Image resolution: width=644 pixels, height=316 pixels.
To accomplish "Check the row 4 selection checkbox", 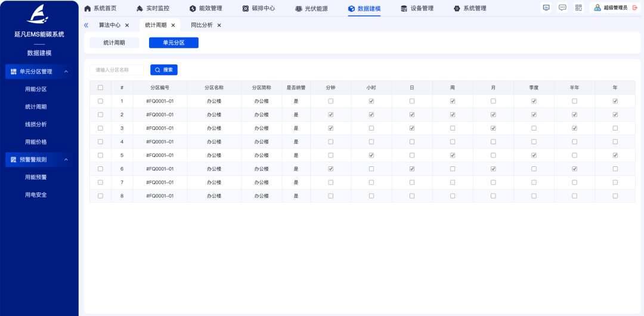I will 100,142.
